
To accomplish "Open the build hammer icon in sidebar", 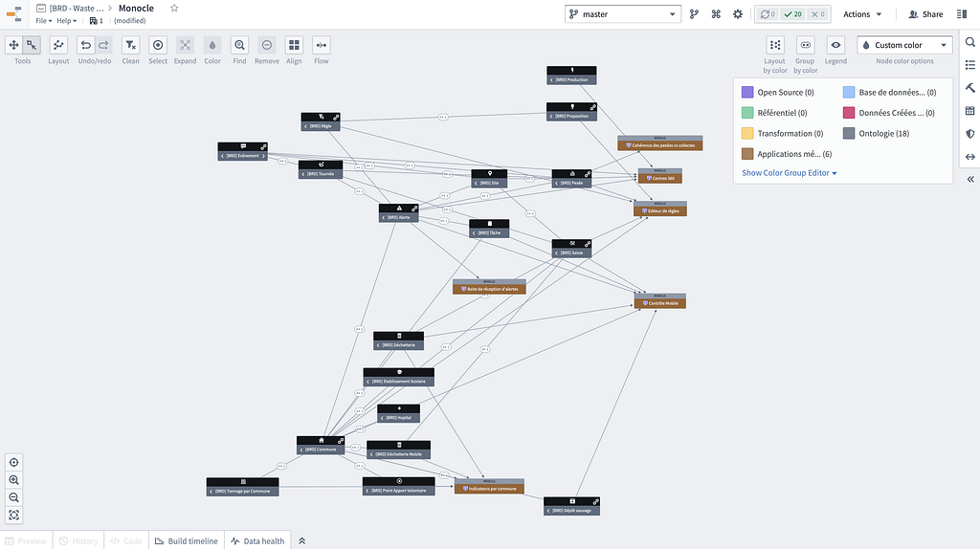I will pyautogui.click(x=970, y=88).
